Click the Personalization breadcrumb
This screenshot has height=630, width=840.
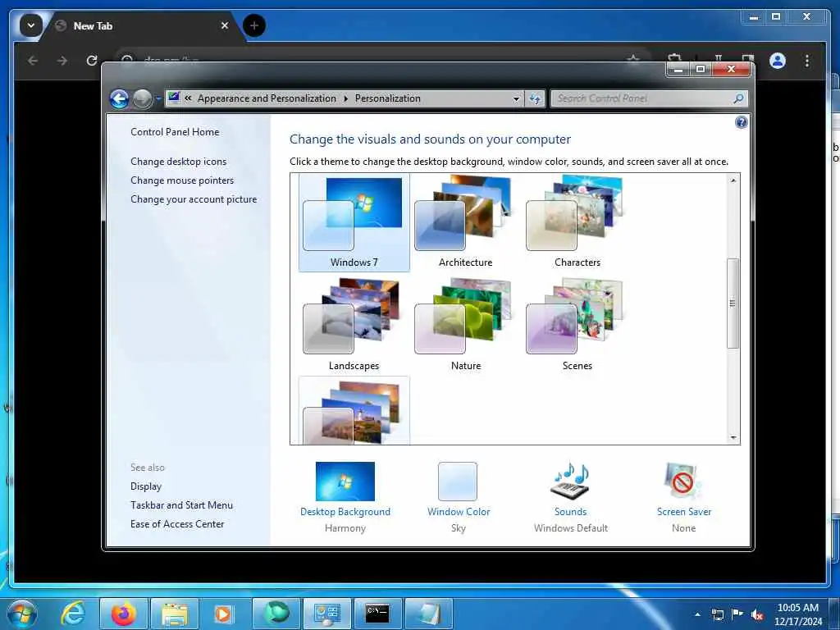[387, 98]
